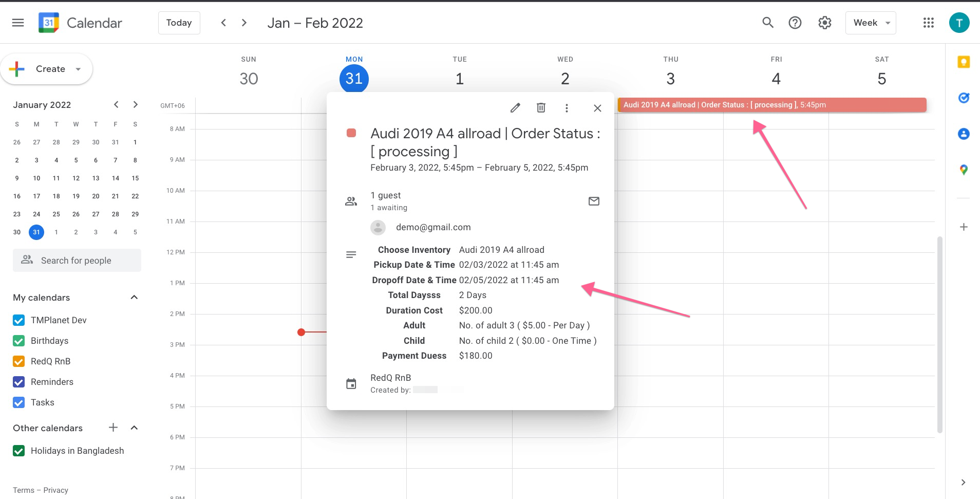Go to previous week arrow
980x499 pixels.
click(223, 23)
